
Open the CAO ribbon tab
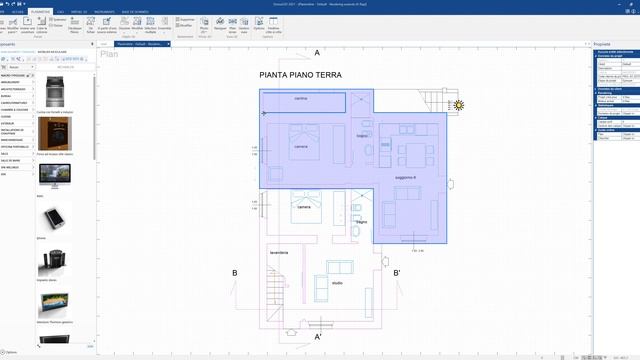60,12
